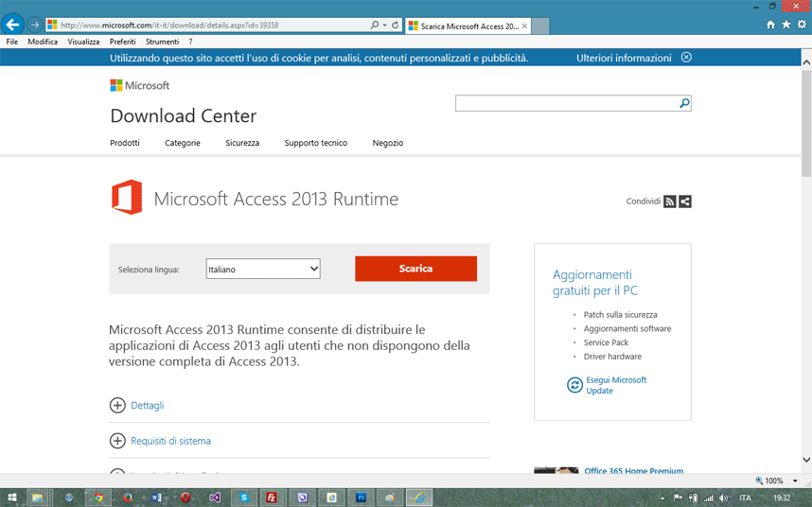Screen dimensions: 812x507
Task: Click the Download Center search input field
Action: coord(566,103)
